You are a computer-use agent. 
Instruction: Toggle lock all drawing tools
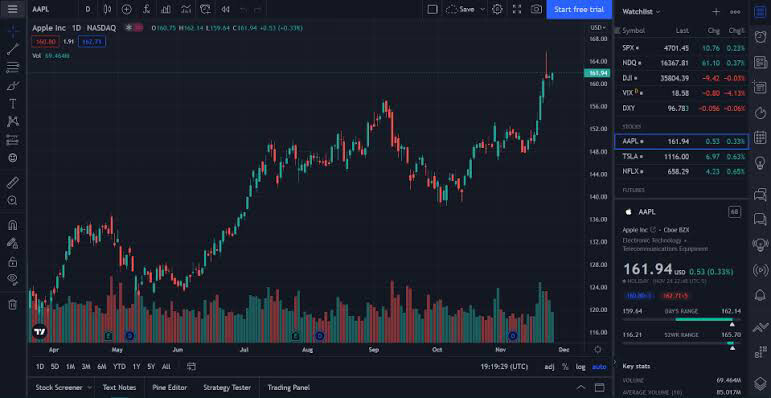point(13,262)
